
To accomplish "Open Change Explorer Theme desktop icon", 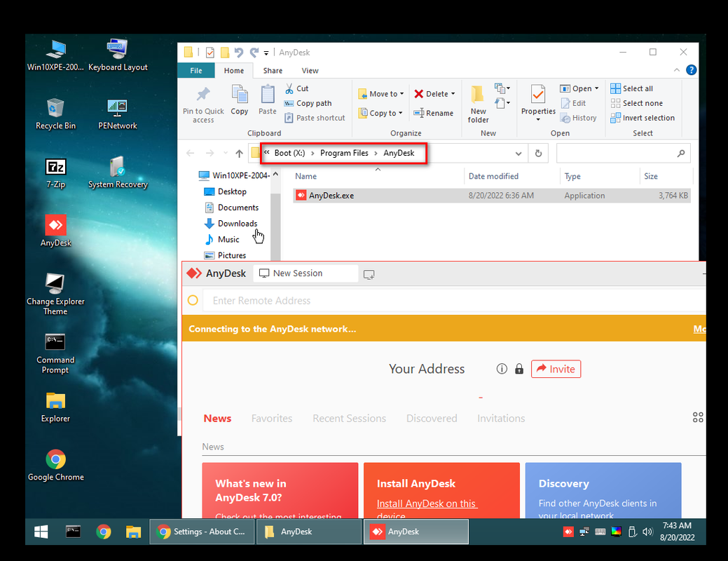I will pos(55,295).
